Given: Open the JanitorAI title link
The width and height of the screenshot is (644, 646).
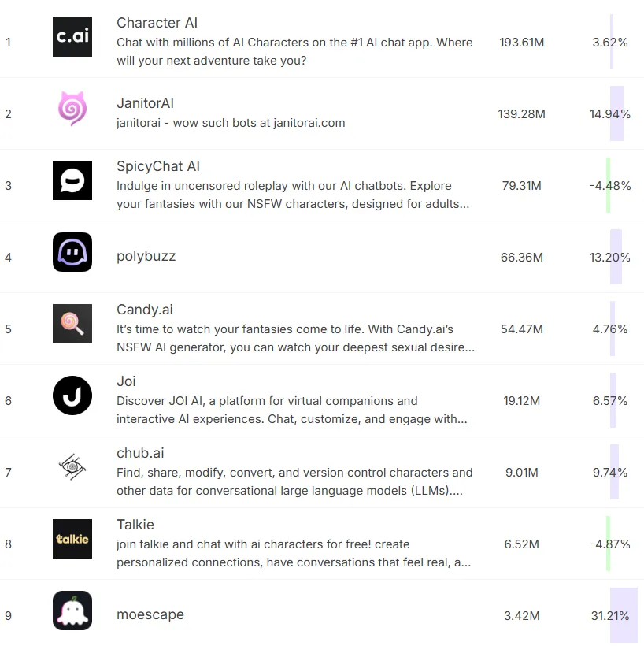Looking at the screenshot, I should pos(145,103).
